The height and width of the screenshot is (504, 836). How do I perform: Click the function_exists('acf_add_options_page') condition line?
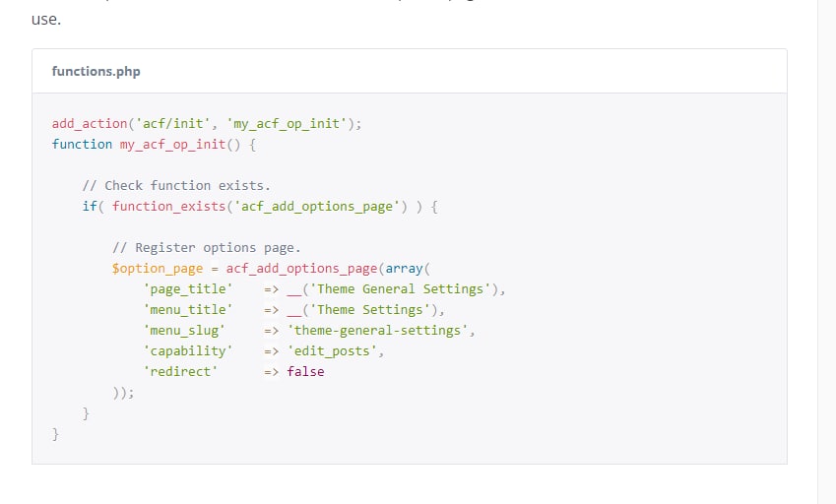pos(260,207)
